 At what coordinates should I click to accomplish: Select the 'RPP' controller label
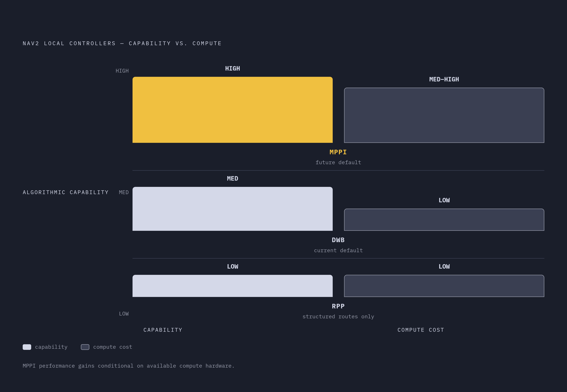click(x=338, y=306)
